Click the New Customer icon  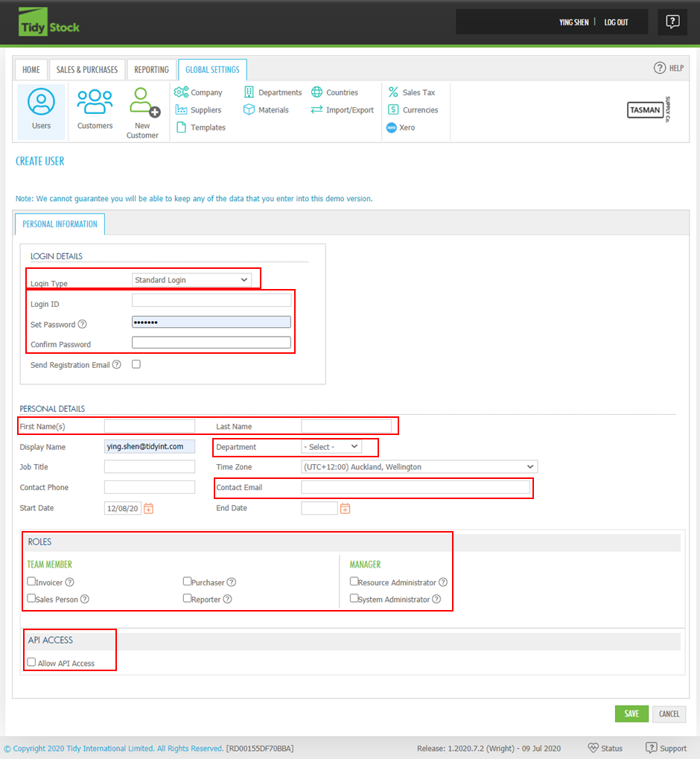143,112
